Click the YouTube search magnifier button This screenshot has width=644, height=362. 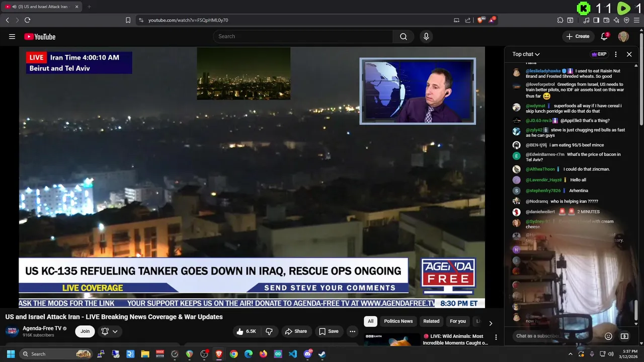[404, 36]
